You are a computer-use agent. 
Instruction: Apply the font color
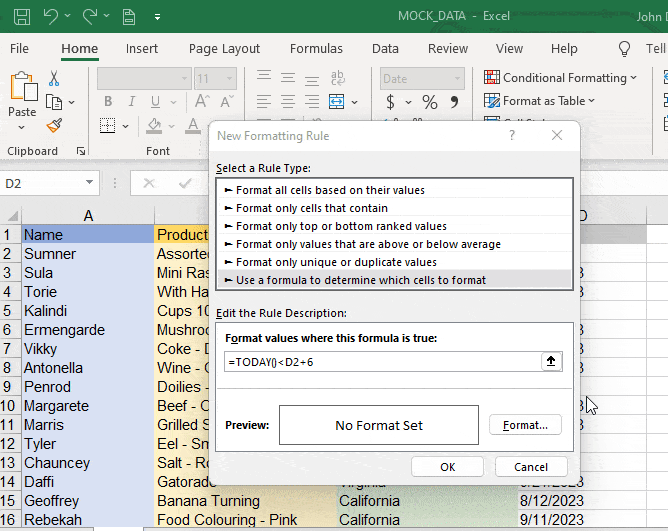193,126
